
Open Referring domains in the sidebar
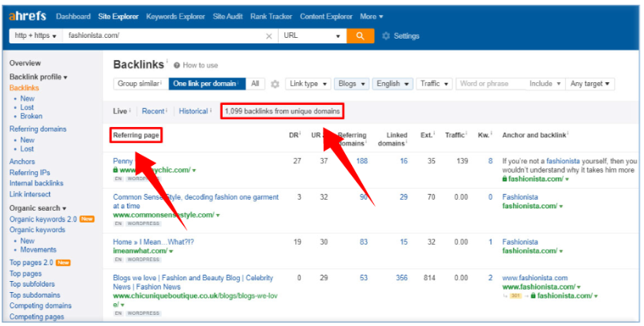click(38, 129)
